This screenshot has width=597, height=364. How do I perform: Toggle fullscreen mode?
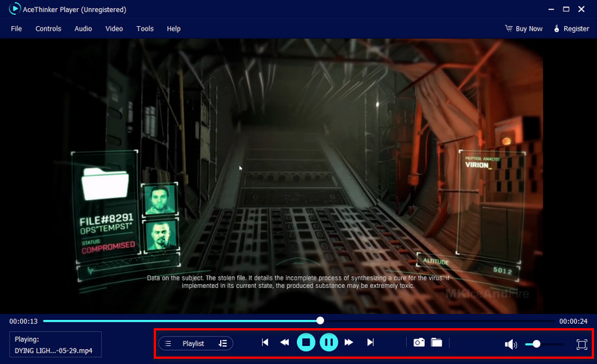coord(582,344)
